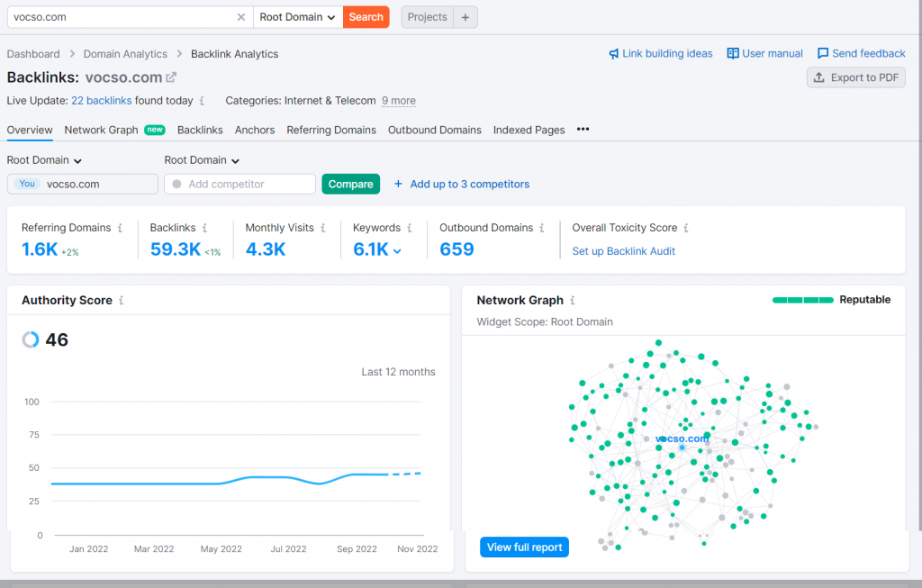Click info icon next to Network Graph title
This screenshot has height=588, width=922.
click(x=572, y=301)
